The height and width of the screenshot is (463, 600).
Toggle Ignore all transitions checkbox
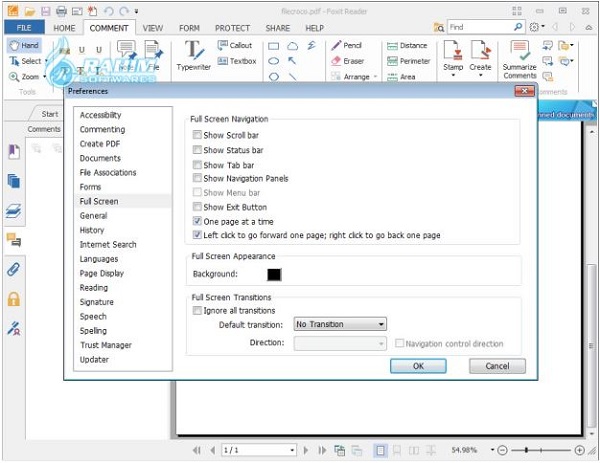click(x=197, y=310)
